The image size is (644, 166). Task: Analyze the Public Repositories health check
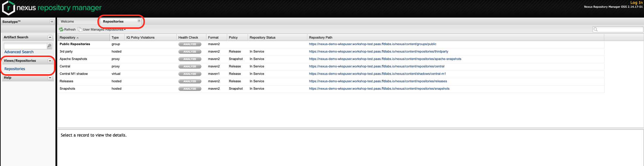pos(190,44)
